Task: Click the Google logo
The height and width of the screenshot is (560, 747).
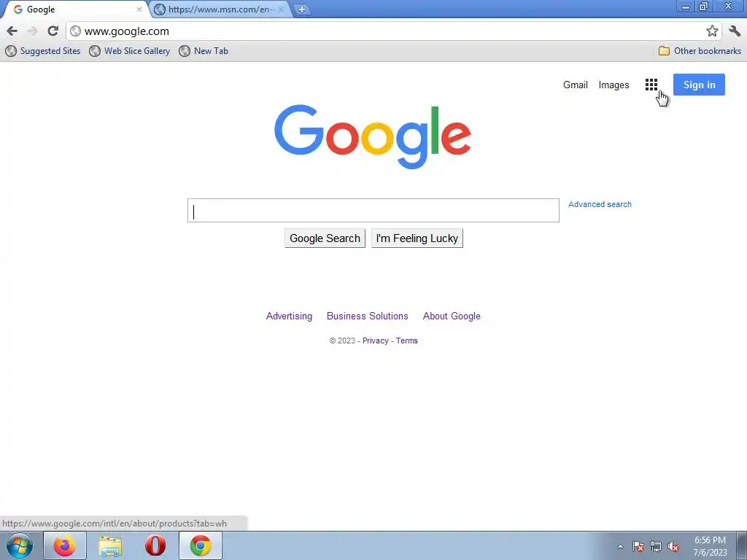Action: (373, 136)
